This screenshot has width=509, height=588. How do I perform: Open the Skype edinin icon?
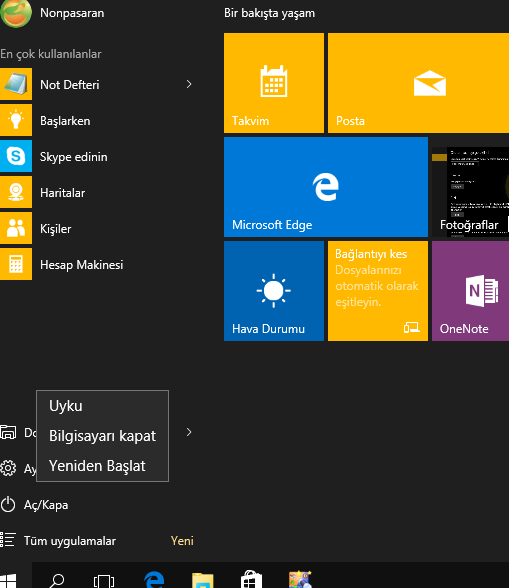click(x=16, y=156)
